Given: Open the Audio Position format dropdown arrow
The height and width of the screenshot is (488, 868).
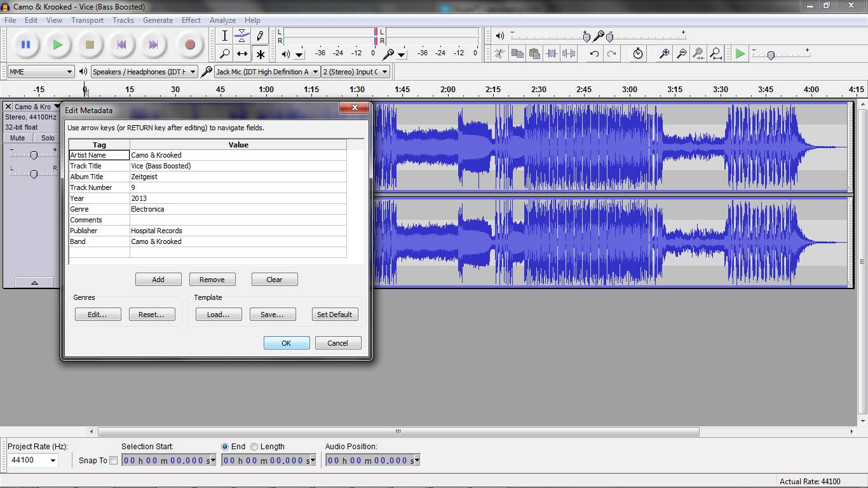Looking at the screenshot, I should (417, 460).
